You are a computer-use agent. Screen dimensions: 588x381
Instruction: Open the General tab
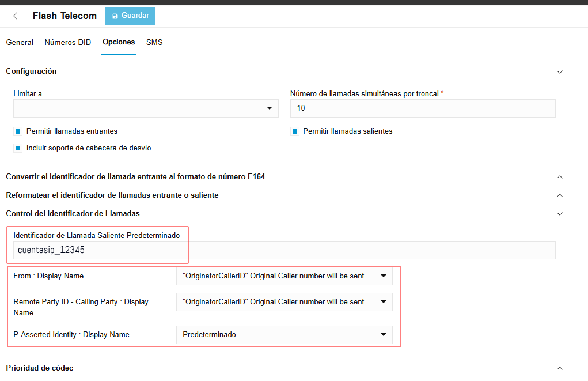[20, 42]
